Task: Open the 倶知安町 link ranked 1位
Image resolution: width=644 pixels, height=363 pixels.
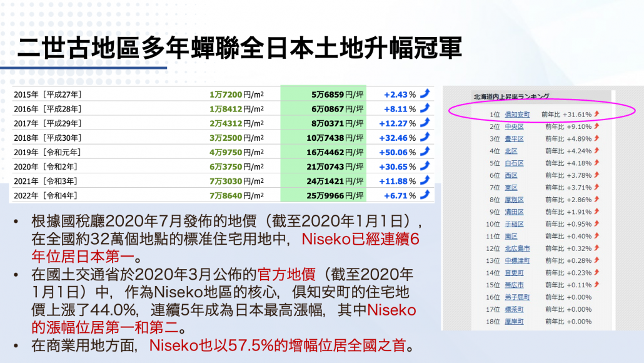Action: point(517,115)
